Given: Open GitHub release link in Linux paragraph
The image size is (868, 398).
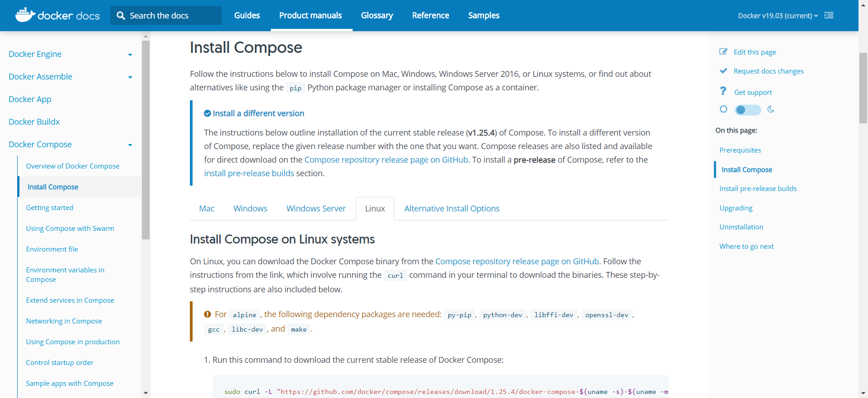Looking at the screenshot, I should tap(517, 261).
